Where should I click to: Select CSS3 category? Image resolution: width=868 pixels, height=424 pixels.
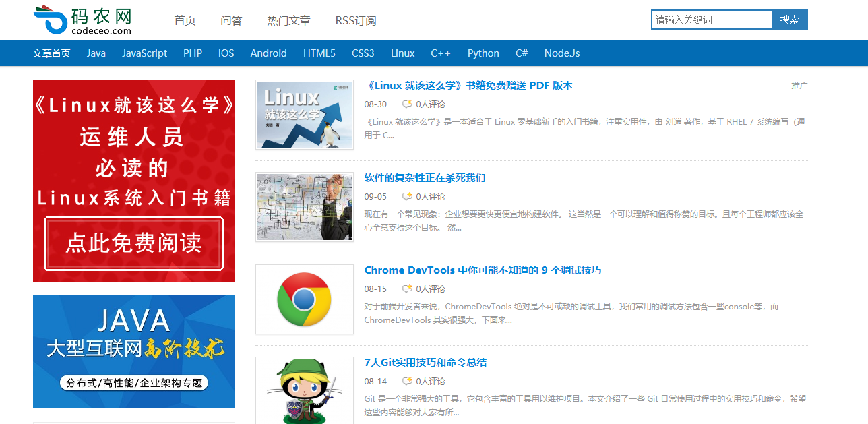tap(363, 53)
